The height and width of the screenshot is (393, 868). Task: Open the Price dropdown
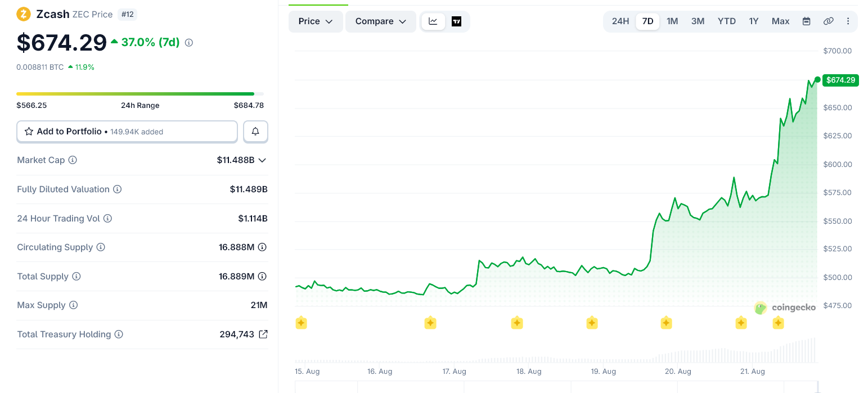(316, 21)
